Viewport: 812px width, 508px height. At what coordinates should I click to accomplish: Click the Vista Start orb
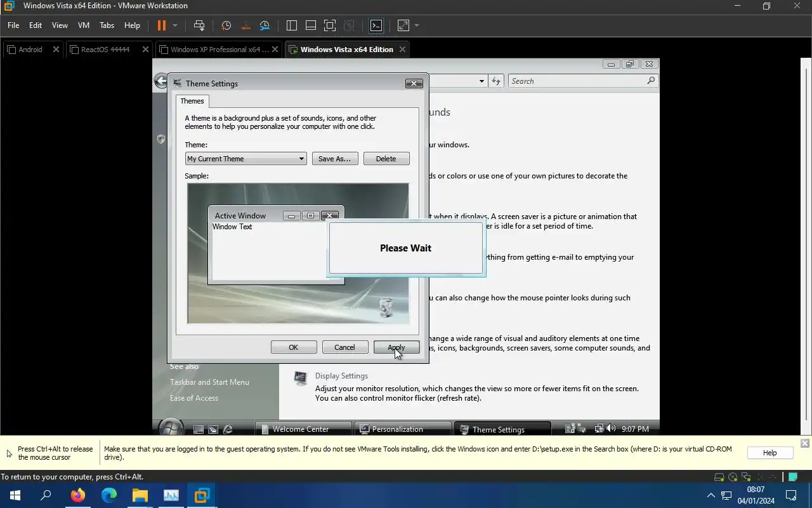pyautogui.click(x=171, y=427)
